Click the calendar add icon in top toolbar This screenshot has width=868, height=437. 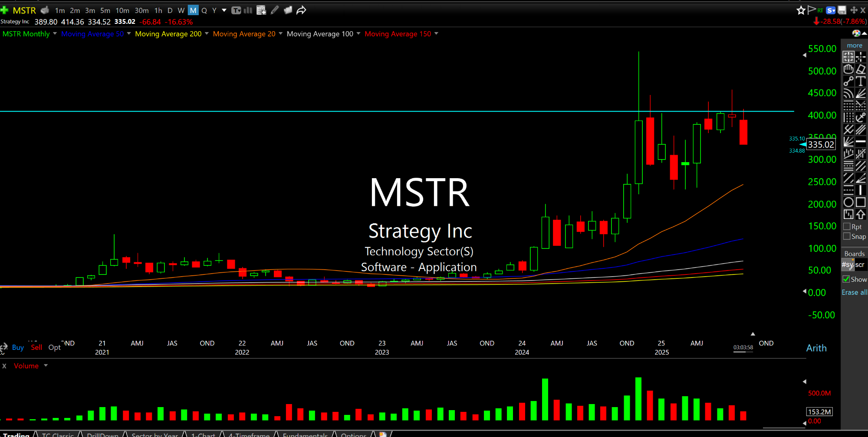tap(261, 10)
